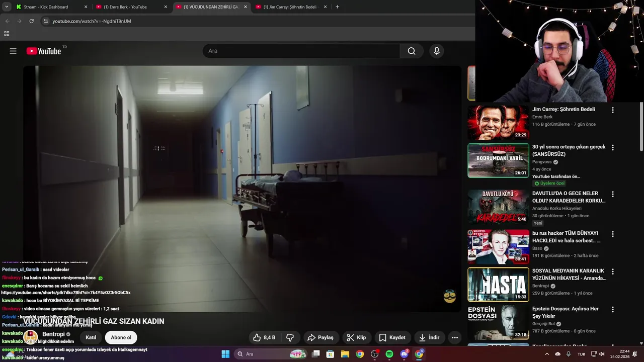Open the tab search dropdown arrow

coord(7,7)
